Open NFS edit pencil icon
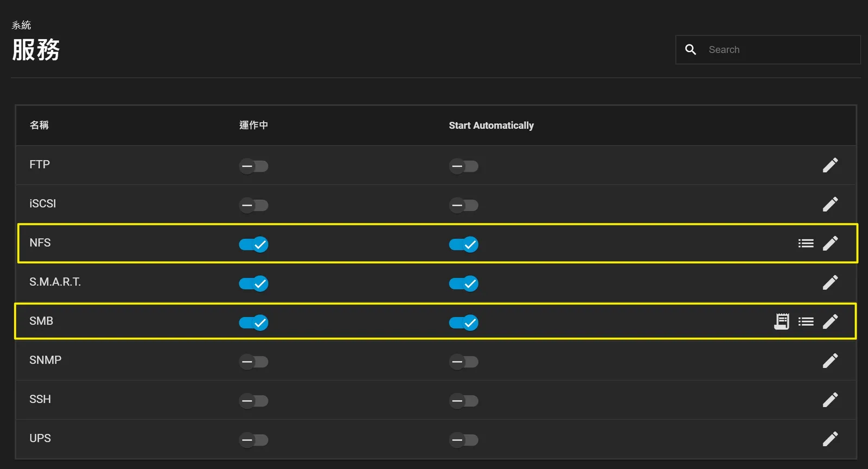 830,243
